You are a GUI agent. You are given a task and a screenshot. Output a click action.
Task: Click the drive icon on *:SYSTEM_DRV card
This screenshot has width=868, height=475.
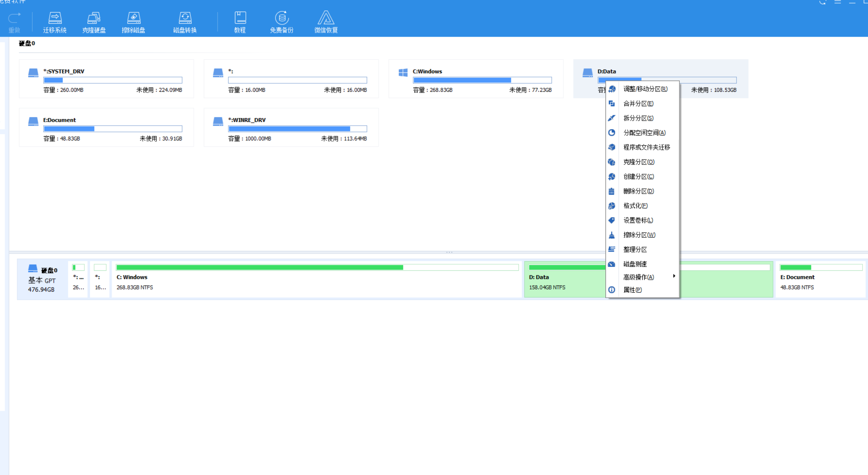click(x=33, y=73)
